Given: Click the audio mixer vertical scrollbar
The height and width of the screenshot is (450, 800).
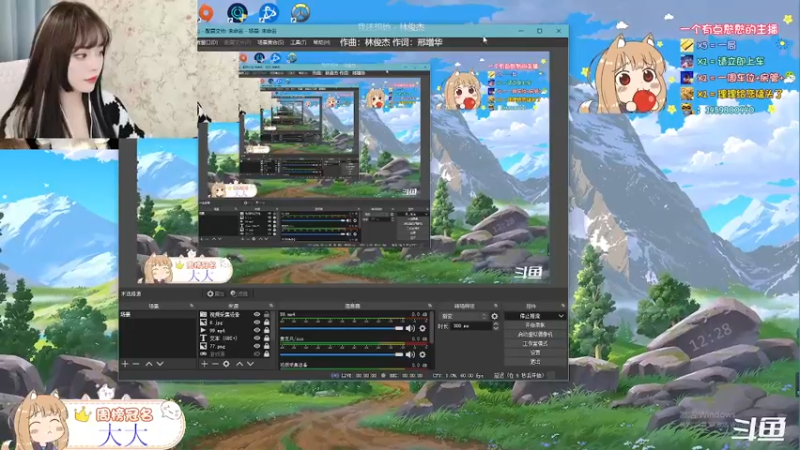Looking at the screenshot, I should [x=432, y=328].
